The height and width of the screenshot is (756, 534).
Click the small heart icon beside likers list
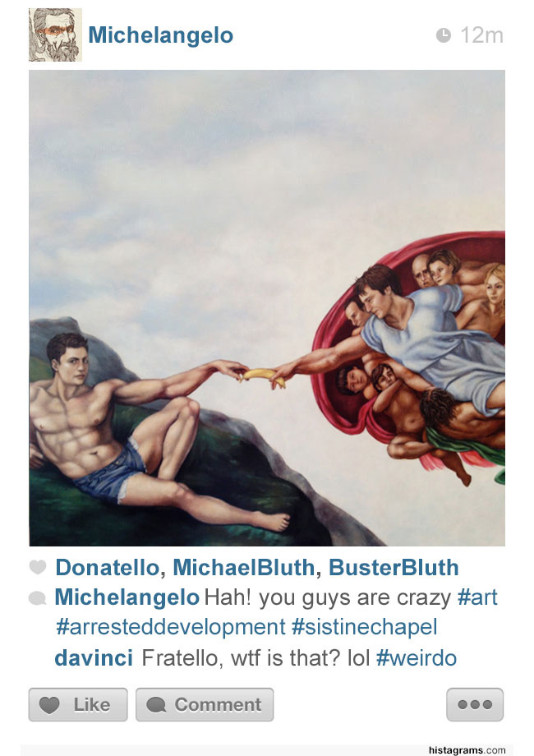(x=38, y=567)
